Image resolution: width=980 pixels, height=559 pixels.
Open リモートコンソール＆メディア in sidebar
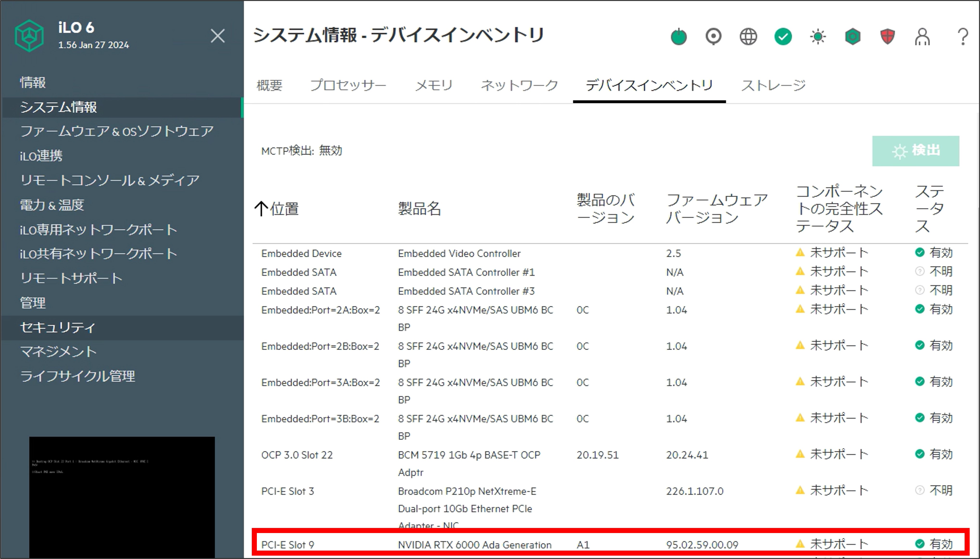(110, 180)
